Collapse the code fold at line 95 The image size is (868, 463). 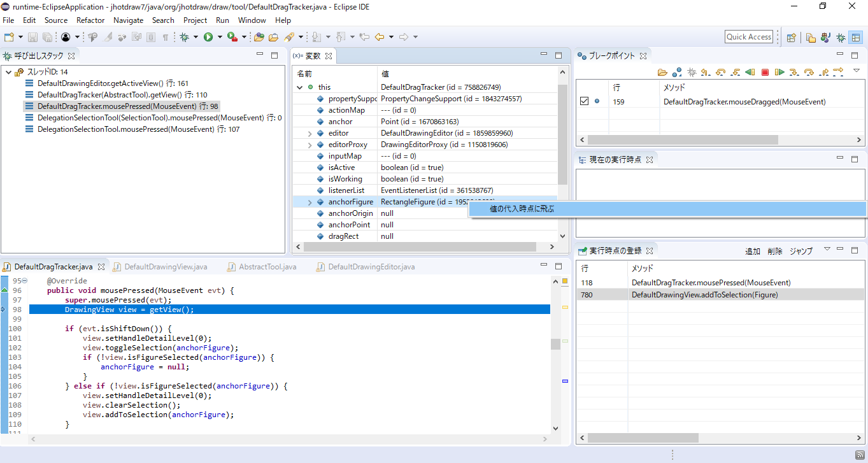point(25,281)
